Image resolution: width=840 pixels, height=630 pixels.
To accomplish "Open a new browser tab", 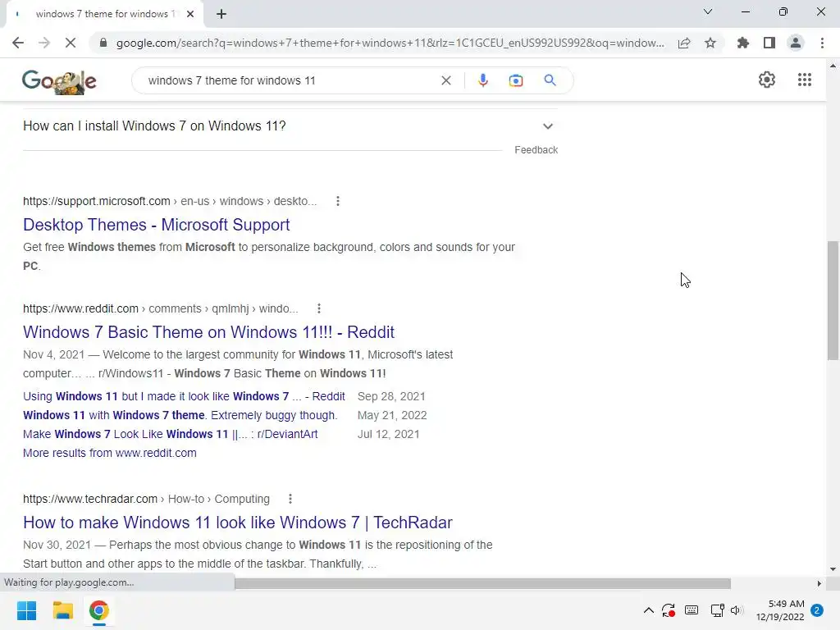I will (x=221, y=14).
